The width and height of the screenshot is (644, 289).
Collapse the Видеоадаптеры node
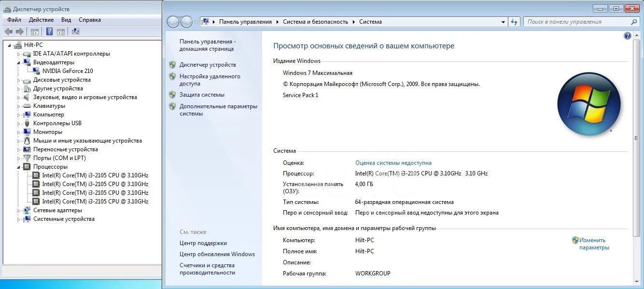coord(19,62)
